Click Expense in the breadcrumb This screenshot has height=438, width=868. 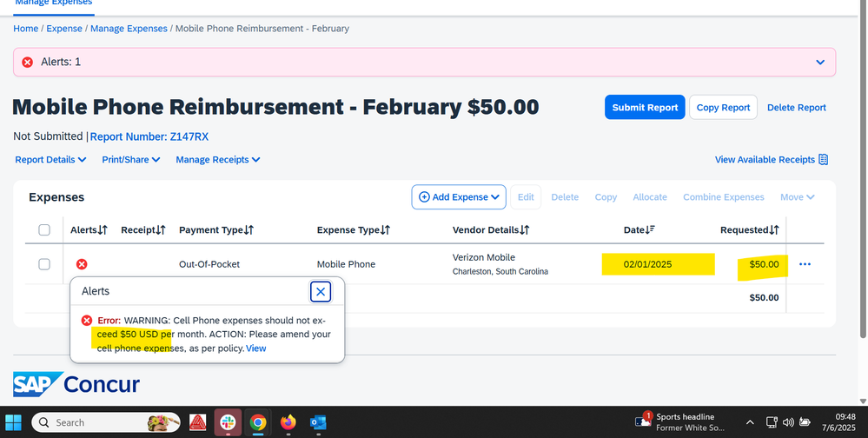(x=64, y=28)
